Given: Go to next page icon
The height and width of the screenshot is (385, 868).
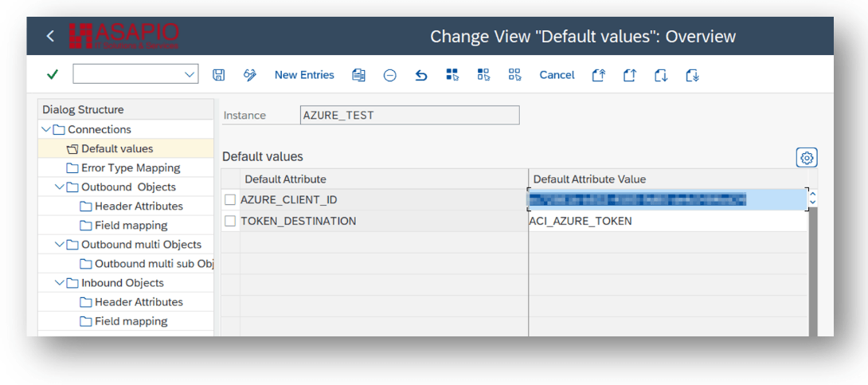Looking at the screenshot, I should point(661,76).
